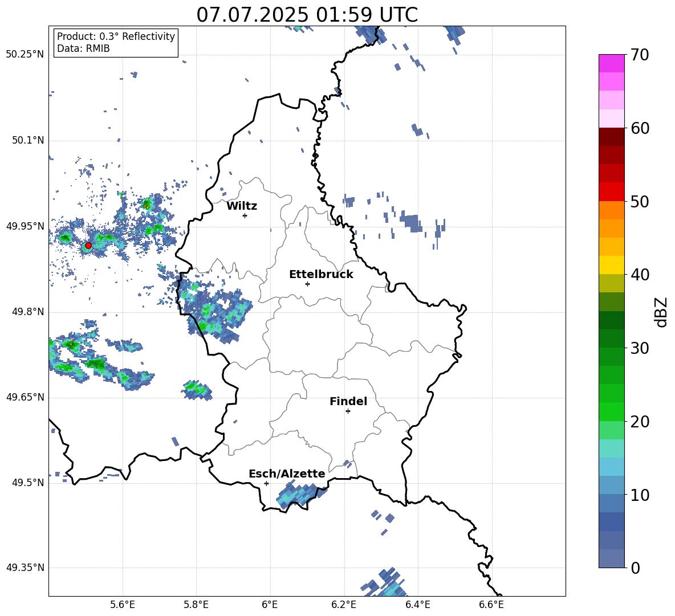
Task: Click the 49.95°N latitude label
Action: coord(25,226)
